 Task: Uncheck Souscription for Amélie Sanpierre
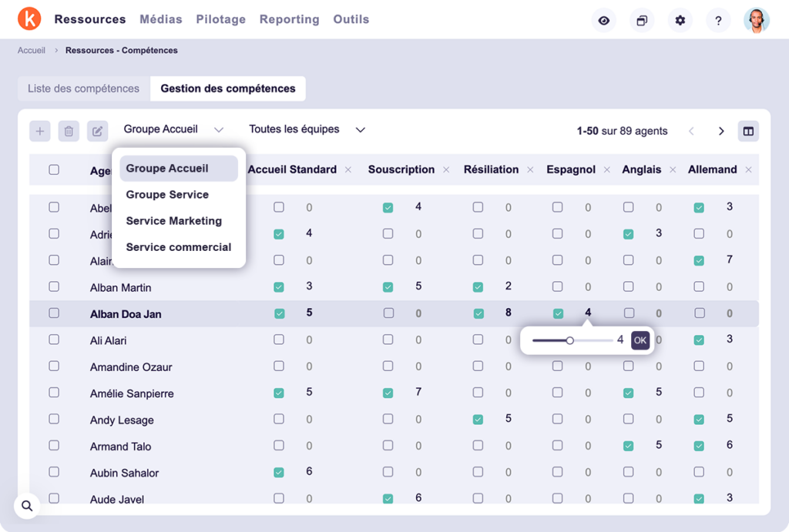point(388,393)
